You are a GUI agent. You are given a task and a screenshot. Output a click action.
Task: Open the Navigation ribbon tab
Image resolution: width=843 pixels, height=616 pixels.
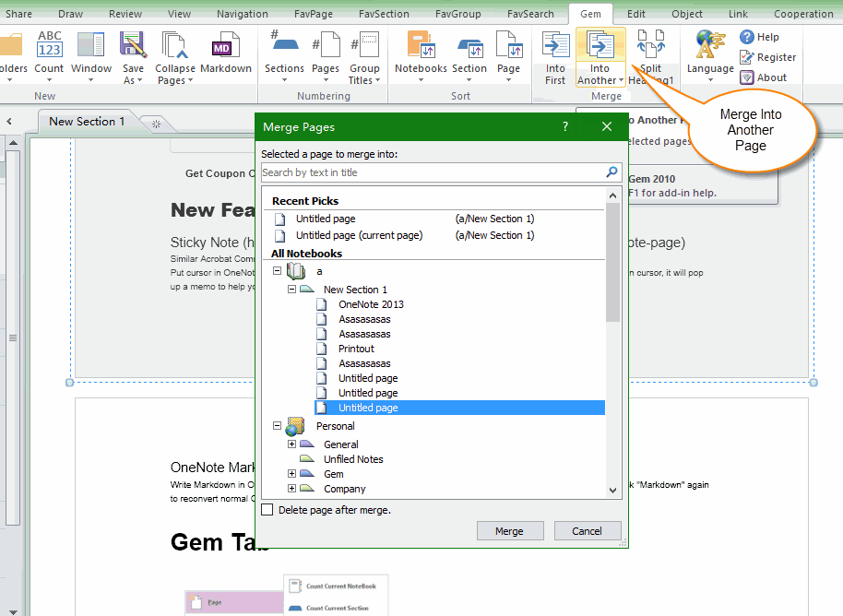[243, 14]
